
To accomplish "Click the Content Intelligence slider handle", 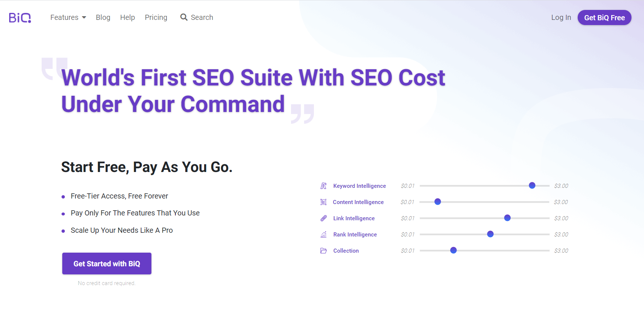I will point(438,201).
